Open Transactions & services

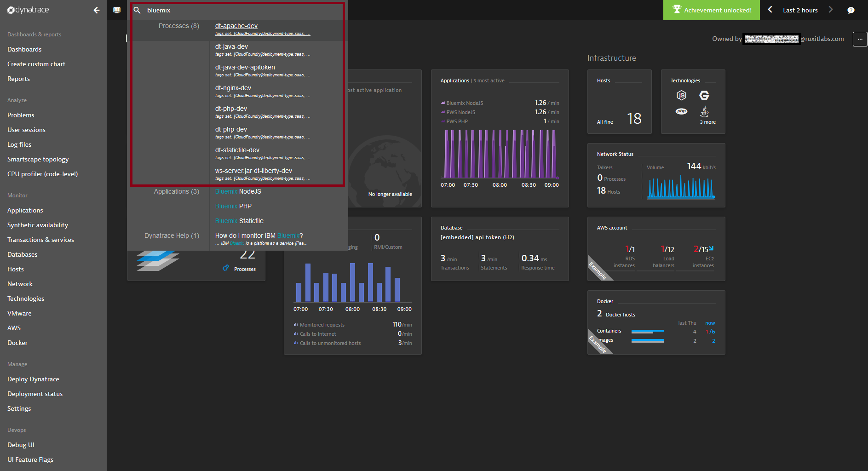point(40,240)
